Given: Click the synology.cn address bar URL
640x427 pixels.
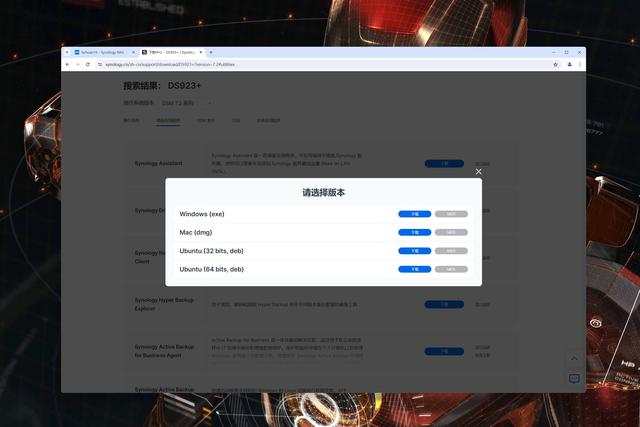Looking at the screenshot, I should pos(170,64).
